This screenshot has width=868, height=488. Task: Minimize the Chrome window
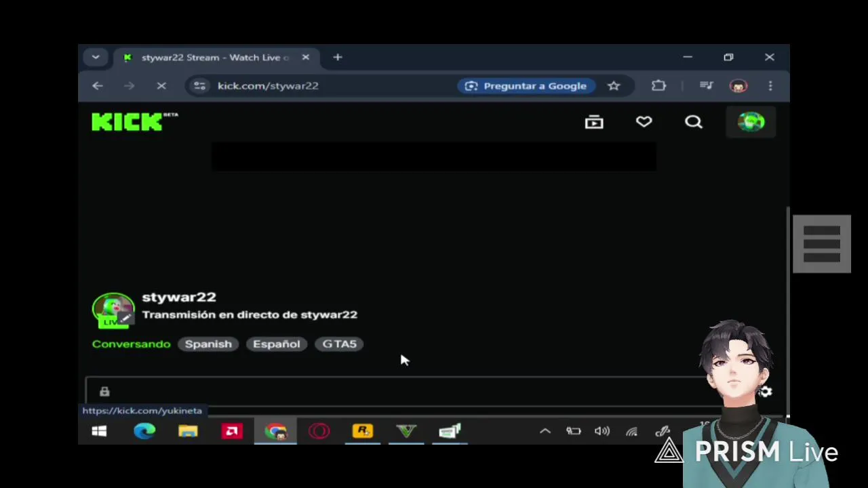(688, 58)
